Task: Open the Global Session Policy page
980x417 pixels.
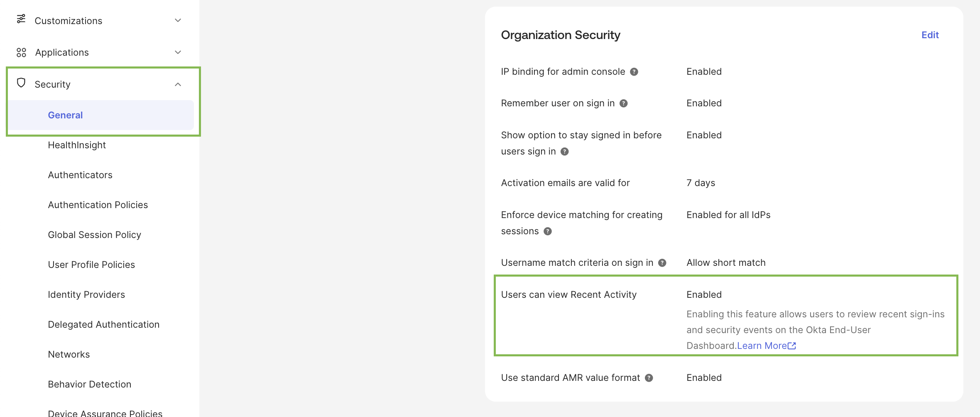Action: (95, 234)
